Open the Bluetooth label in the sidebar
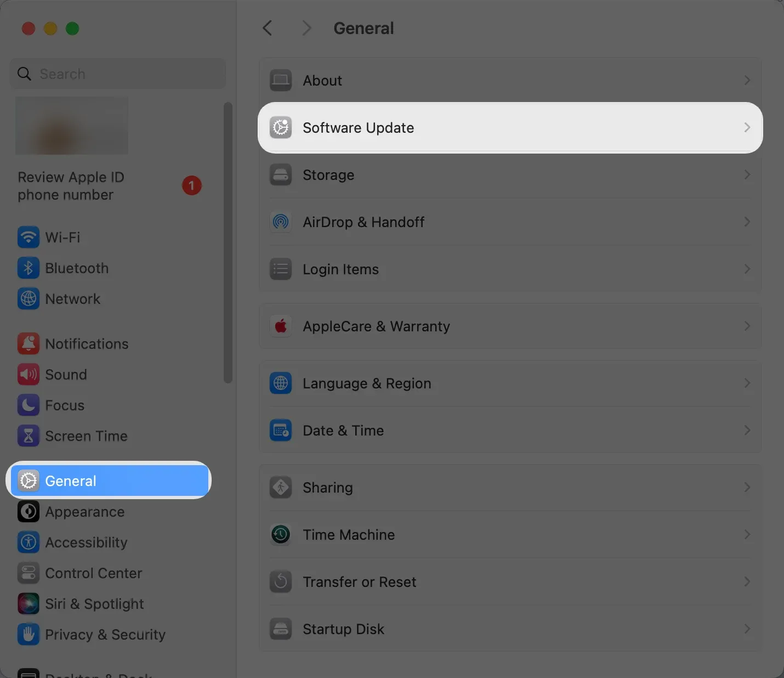784x678 pixels. click(x=77, y=268)
